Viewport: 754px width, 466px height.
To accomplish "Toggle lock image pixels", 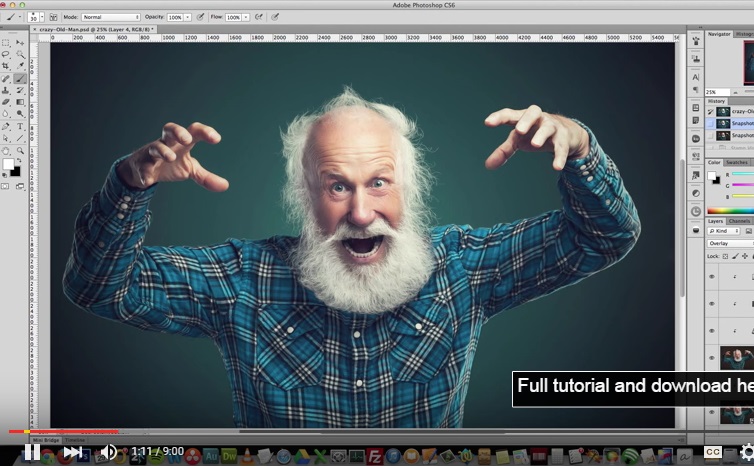I will [x=735, y=256].
